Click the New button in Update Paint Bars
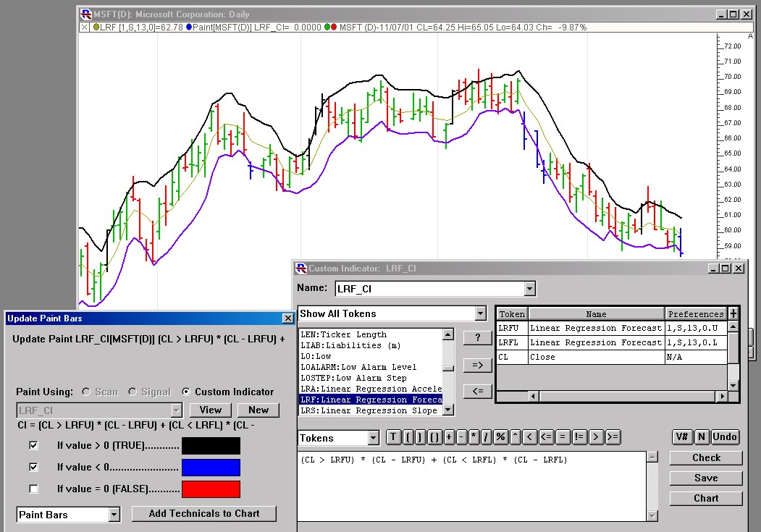Image resolution: width=761 pixels, height=532 pixels. (258, 410)
